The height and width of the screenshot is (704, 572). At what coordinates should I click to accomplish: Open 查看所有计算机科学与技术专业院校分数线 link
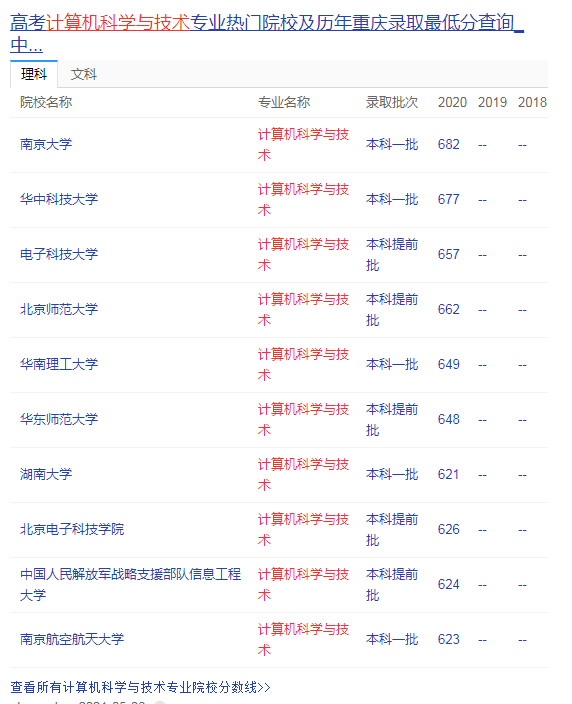pos(140,687)
